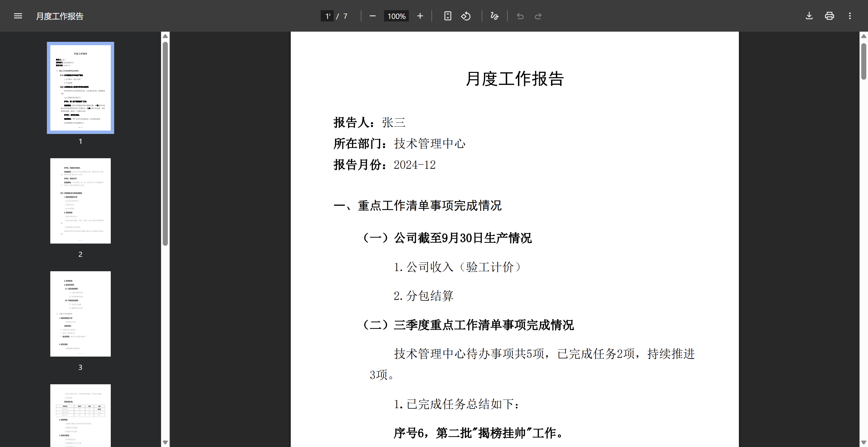Open page 2 from the thumbnail panel
Screen dimensions: 868x447
click(x=80, y=200)
